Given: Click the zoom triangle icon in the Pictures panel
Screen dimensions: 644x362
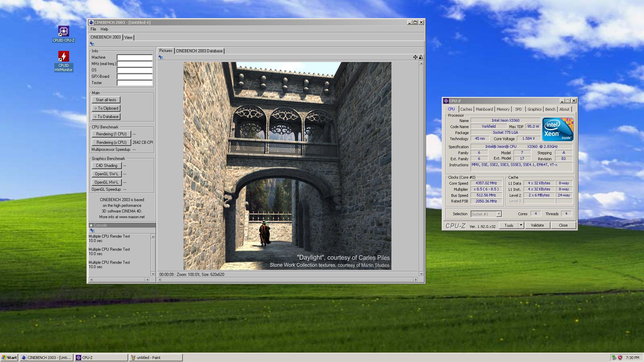Looking at the screenshot, I should pyautogui.click(x=421, y=57).
